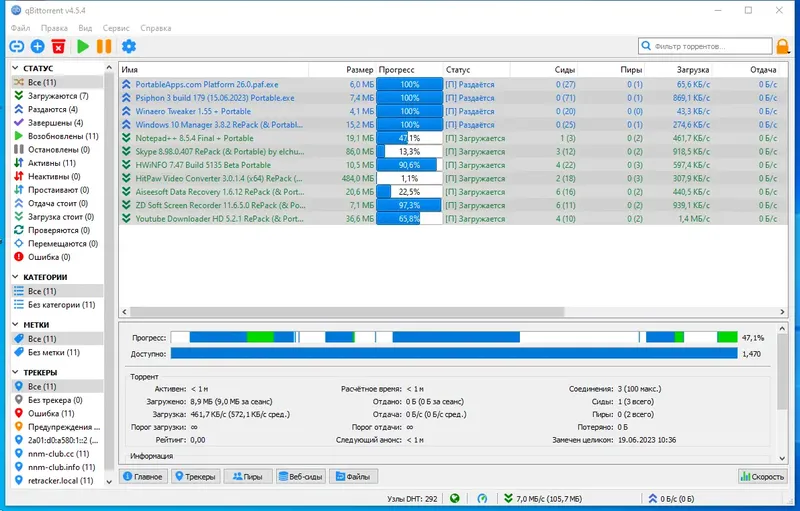
Task: Open the Сервис menu
Action: coord(116,28)
